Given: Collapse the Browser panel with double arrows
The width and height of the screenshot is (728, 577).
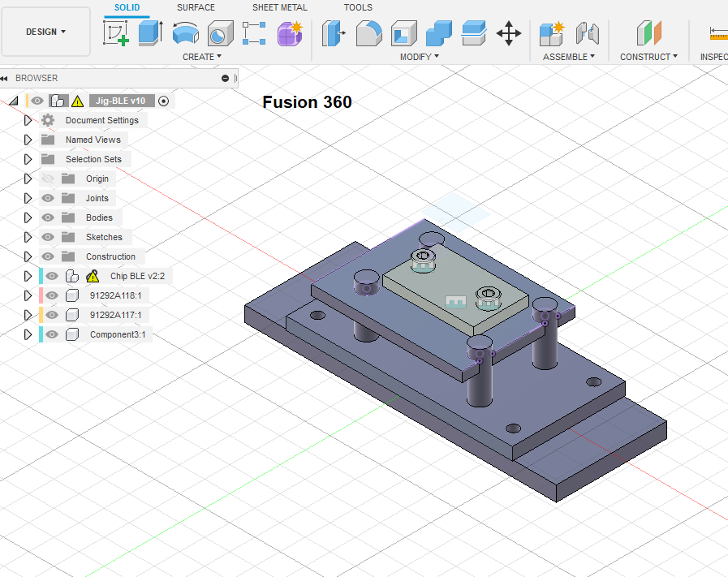Looking at the screenshot, I should 4,79.
